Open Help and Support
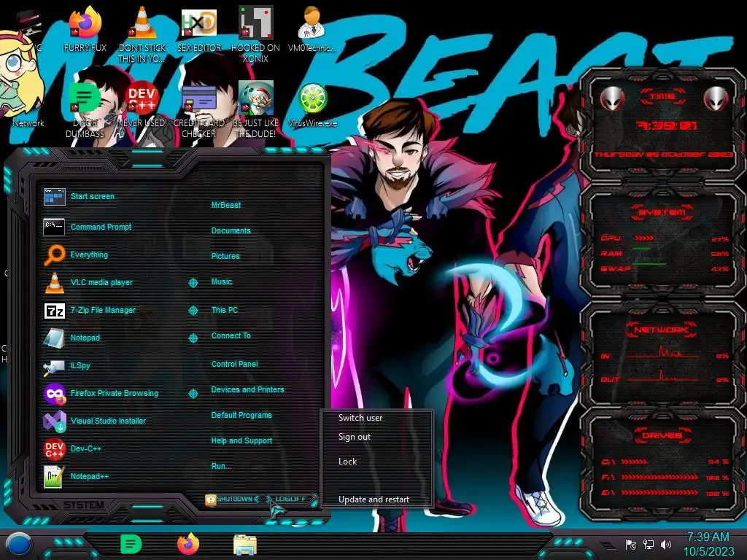 click(x=241, y=441)
